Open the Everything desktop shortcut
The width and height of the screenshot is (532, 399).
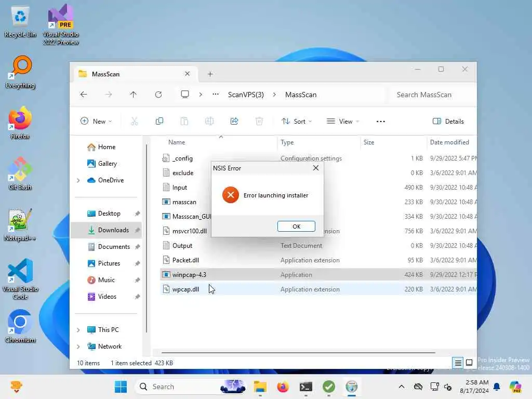point(20,72)
